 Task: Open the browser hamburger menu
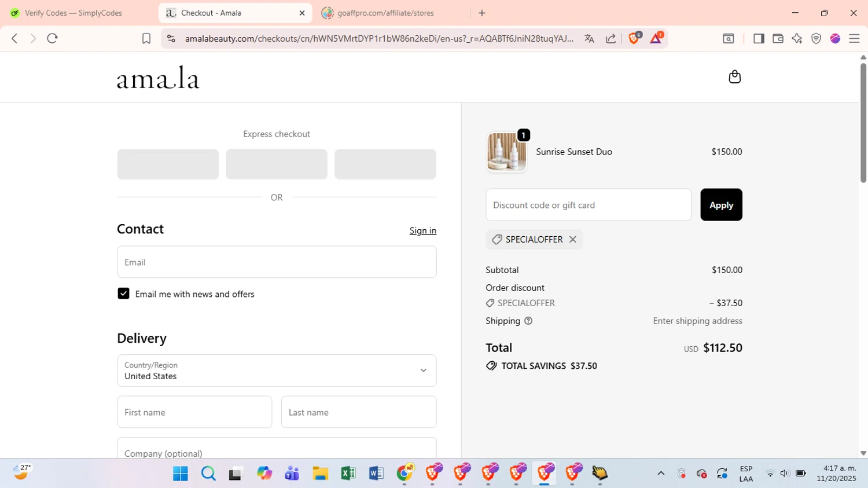(854, 38)
